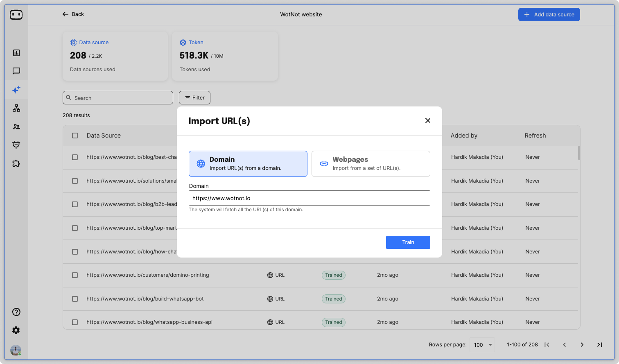Expand the Rows per page dropdown
Viewport: 619px width, 364px height.
point(482,345)
